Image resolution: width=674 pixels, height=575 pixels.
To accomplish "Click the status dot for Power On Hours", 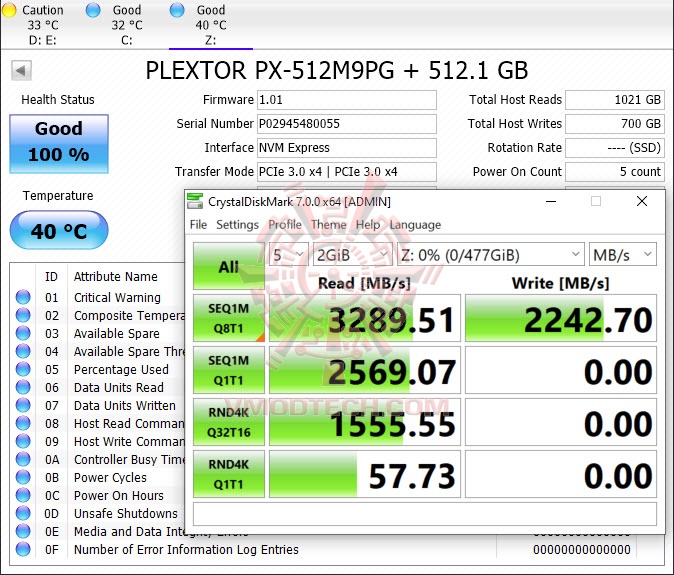I will 23,495.
